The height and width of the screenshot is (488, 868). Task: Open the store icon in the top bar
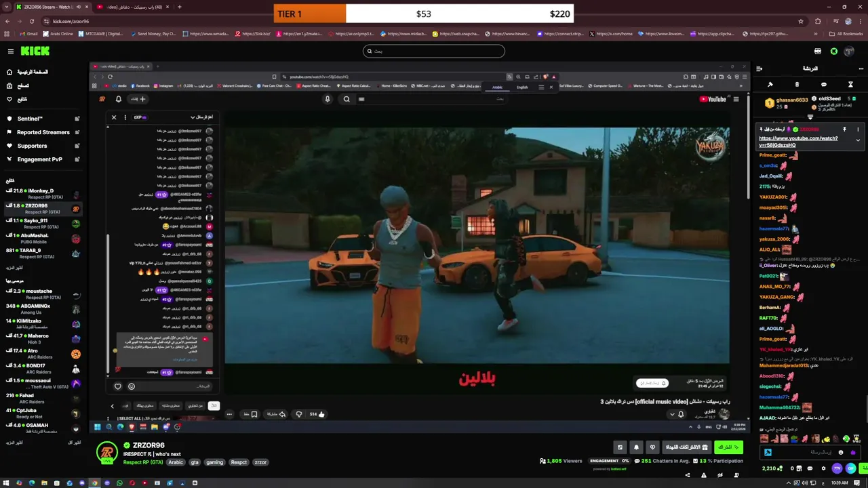tap(818, 51)
